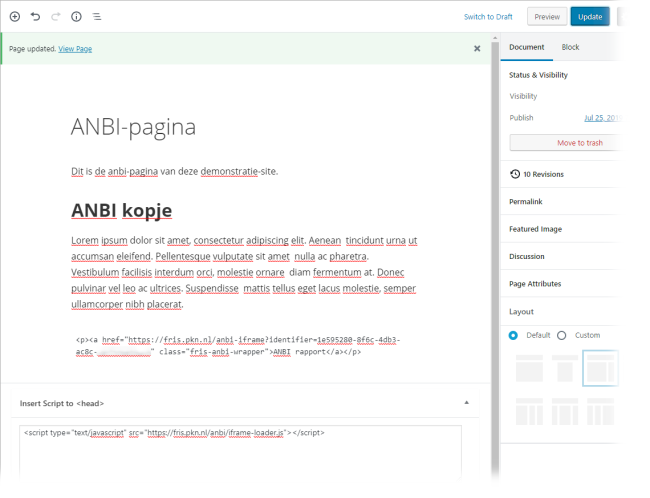The height and width of the screenshot is (498, 650).
Task: Click the Update button
Action: (x=590, y=17)
